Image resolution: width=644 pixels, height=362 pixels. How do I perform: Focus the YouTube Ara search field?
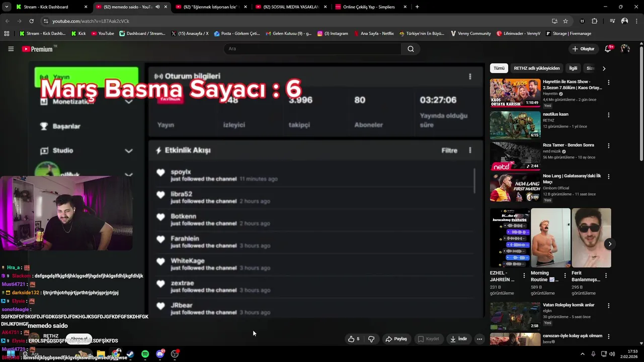312,49
